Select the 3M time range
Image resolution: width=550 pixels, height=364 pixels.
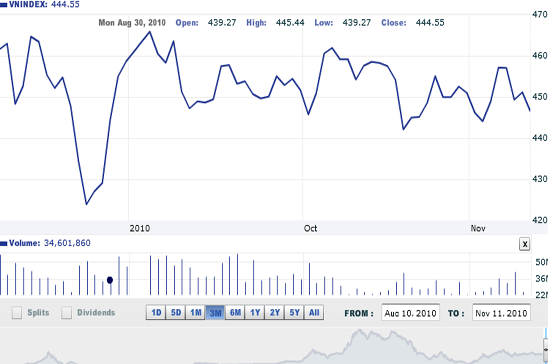[x=215, y=312]
